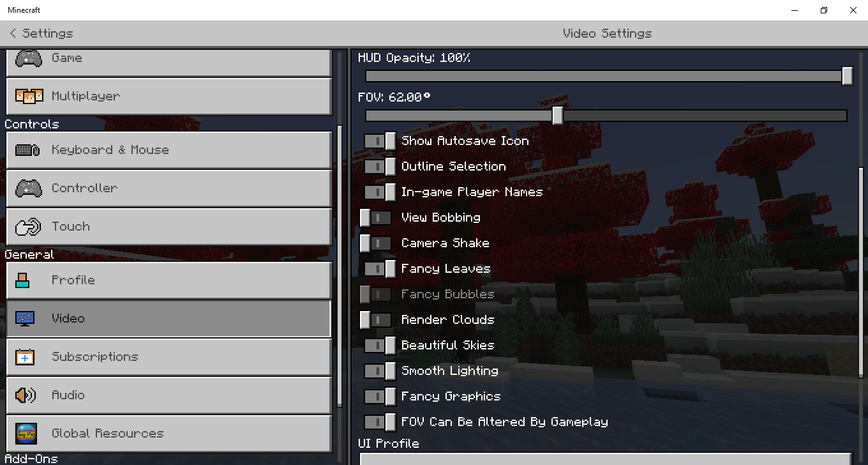Open the Audio settings section
The width and height of the screenshot is (868, 465).
point(168,395)
